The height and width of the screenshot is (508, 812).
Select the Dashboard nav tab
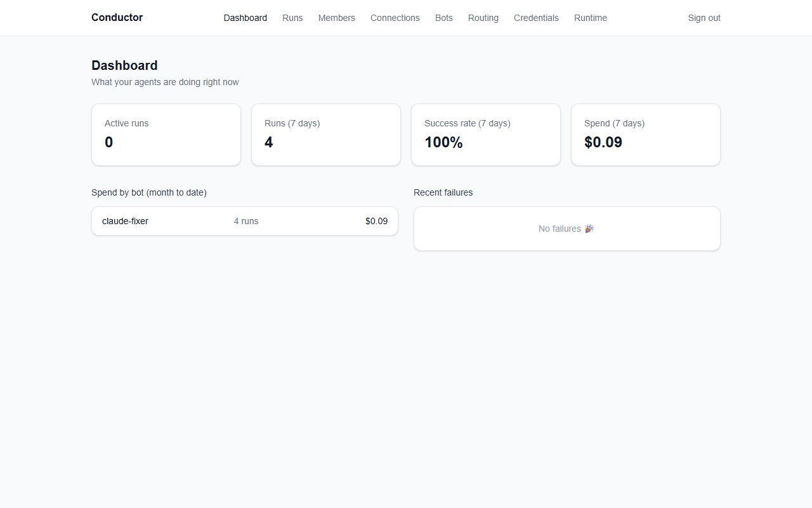(245, 18)
